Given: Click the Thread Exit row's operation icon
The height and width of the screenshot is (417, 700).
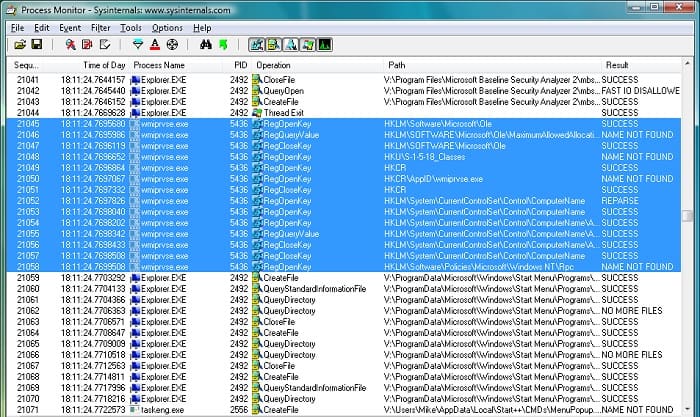Looking at the screenshot, I should [x=257, y=113].
